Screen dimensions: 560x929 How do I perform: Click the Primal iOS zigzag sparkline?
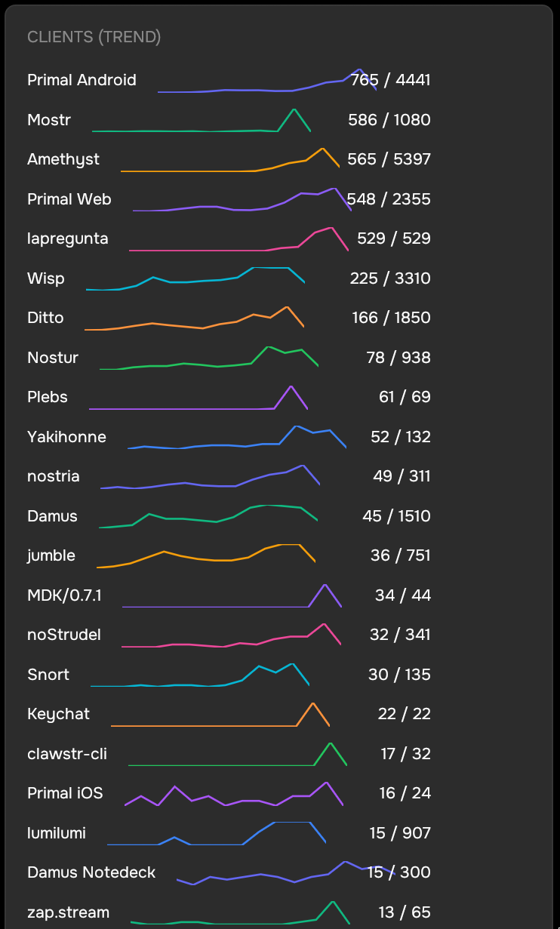234,795
